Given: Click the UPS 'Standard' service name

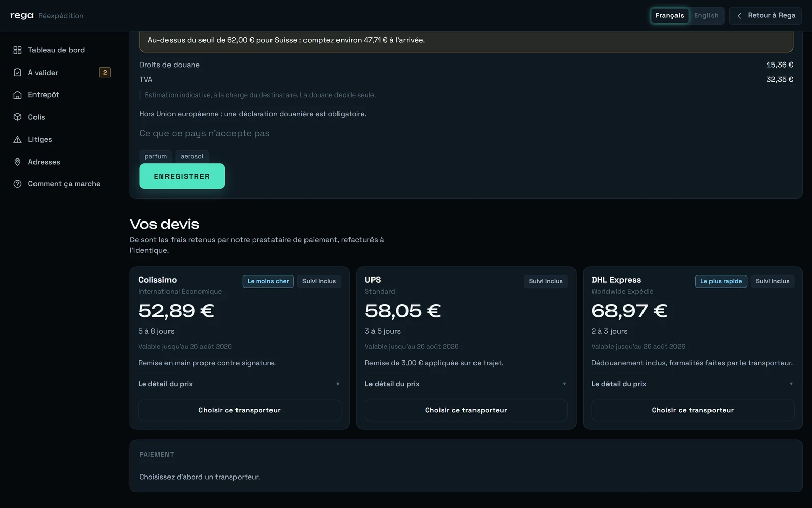Looking at the screenshot, I should tap(380, 292).
